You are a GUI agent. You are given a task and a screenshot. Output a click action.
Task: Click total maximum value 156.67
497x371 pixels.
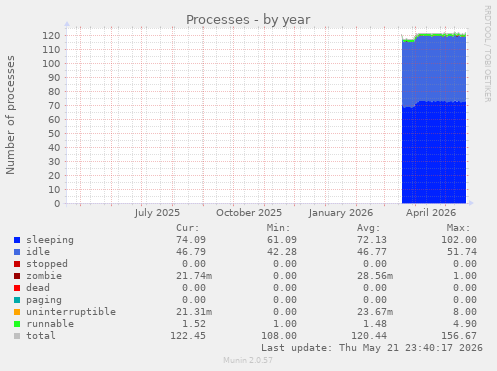point(459,336)
